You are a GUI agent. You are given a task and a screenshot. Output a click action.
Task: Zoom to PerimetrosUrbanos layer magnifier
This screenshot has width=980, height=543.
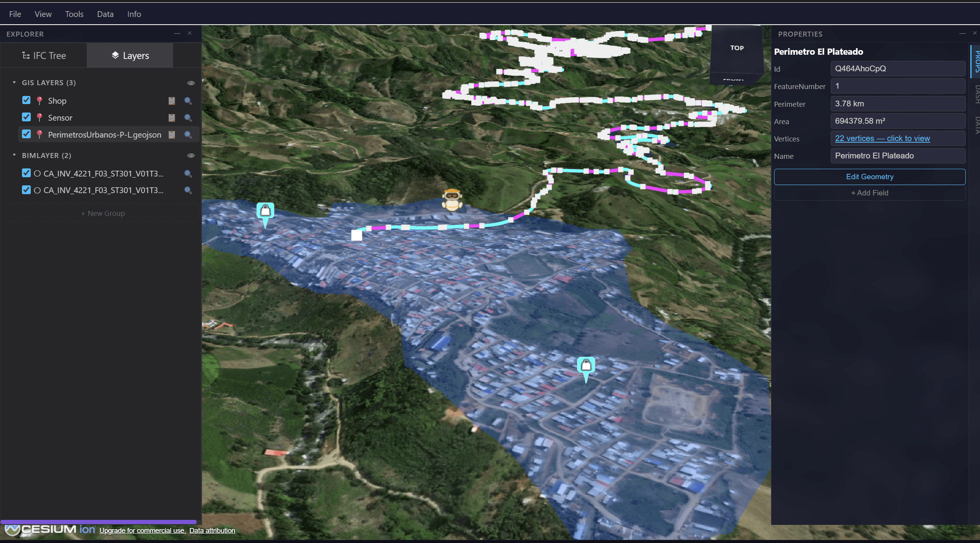(188, 134)
